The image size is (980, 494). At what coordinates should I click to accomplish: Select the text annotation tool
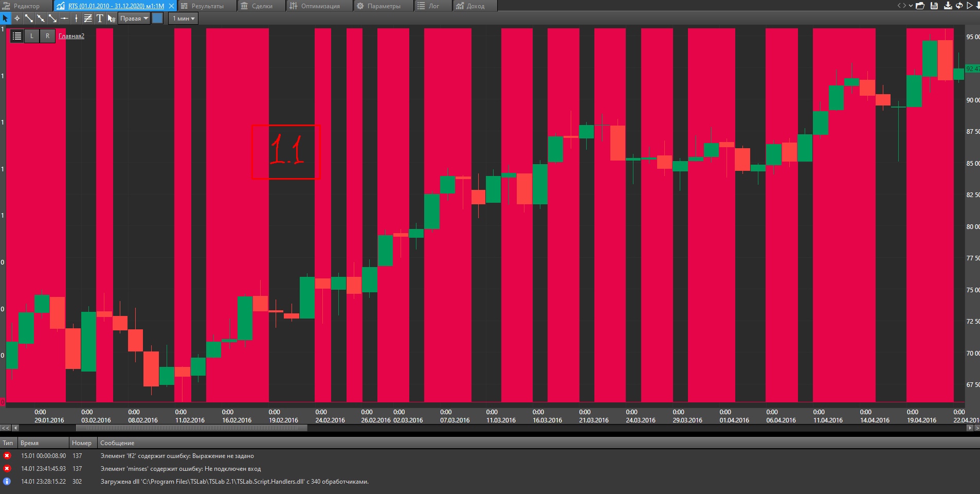(100, 19)
